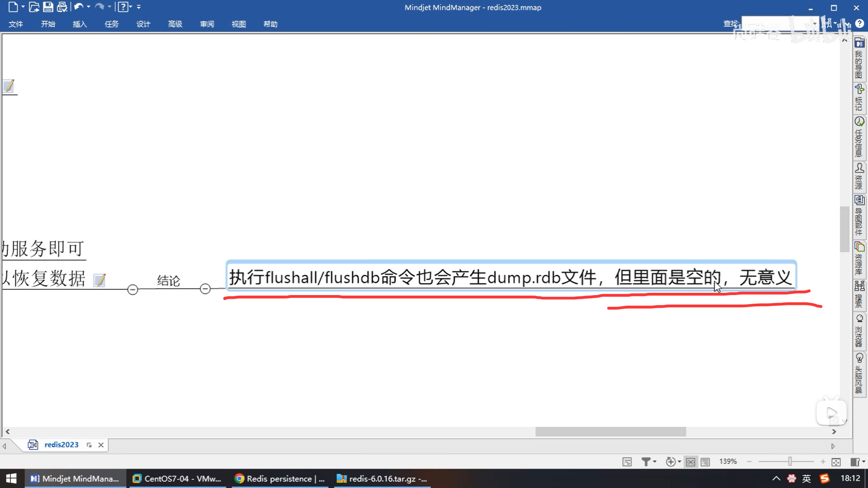Click the Print preview icon

coord(62,7)
